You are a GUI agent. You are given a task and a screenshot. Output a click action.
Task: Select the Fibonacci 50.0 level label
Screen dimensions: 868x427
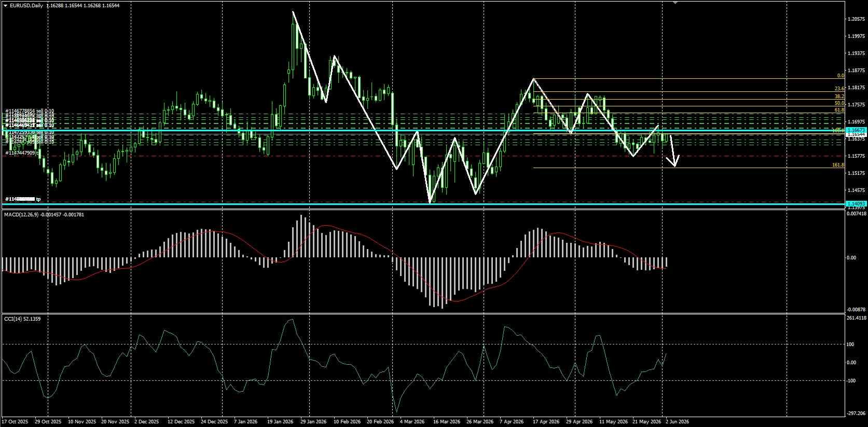(839, 104)
